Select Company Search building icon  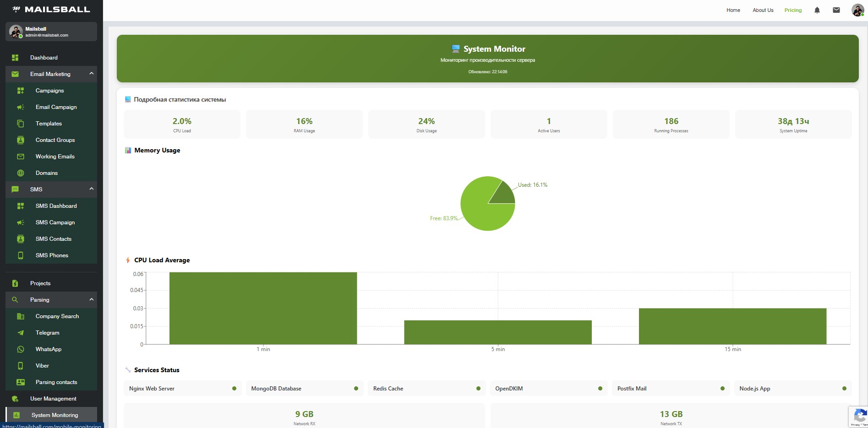tap(21, 316)
